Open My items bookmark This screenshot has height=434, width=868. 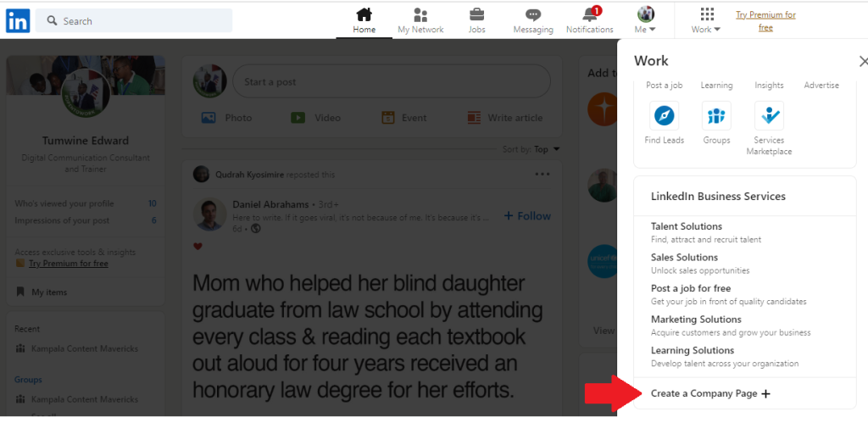(42, 292)
